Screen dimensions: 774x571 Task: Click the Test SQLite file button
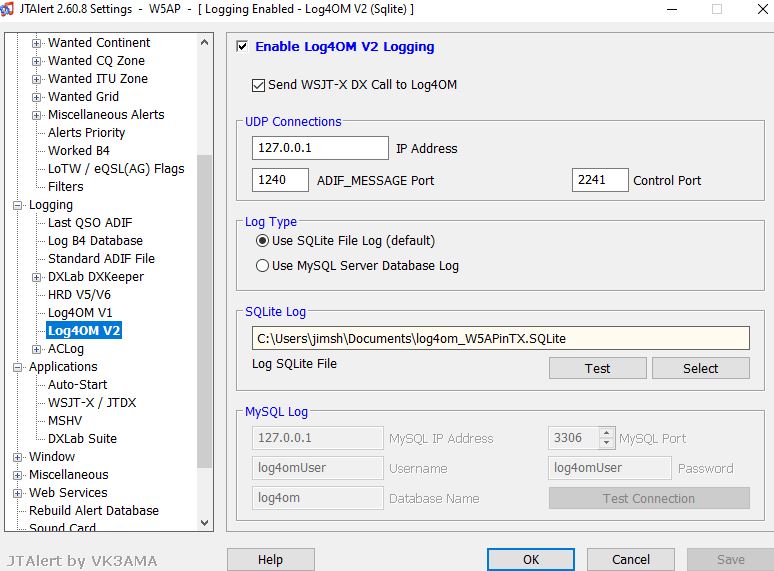point(598,368)
